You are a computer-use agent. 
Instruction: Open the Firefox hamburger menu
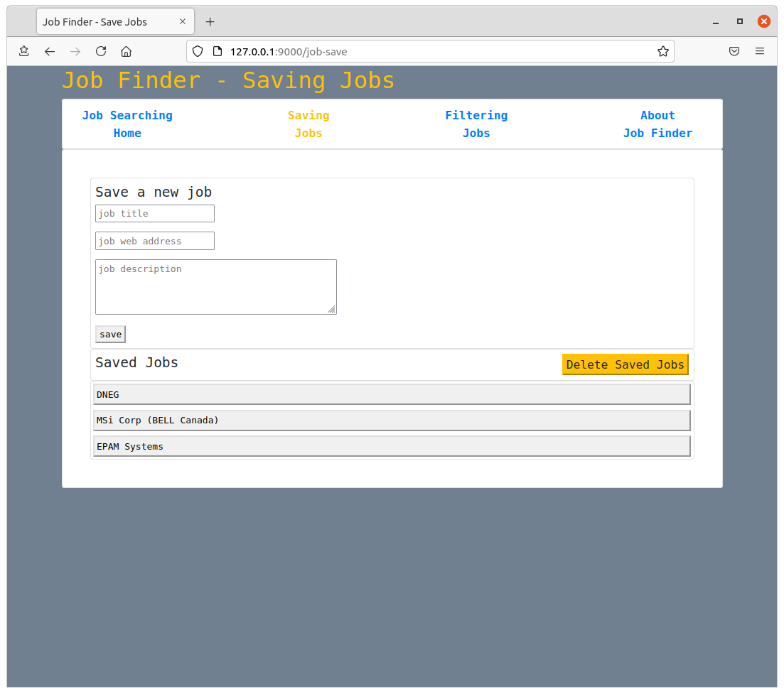click(760, 51)
